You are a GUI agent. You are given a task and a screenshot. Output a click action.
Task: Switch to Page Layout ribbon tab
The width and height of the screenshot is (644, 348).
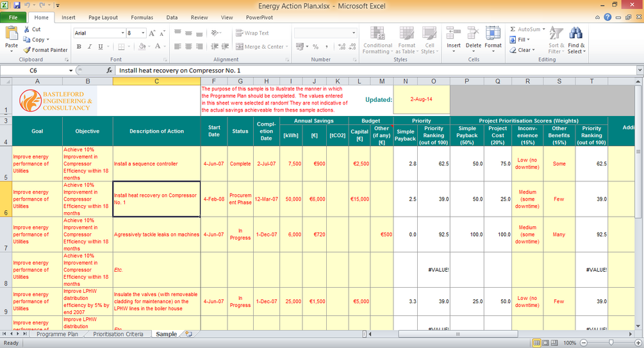point(103,17)
